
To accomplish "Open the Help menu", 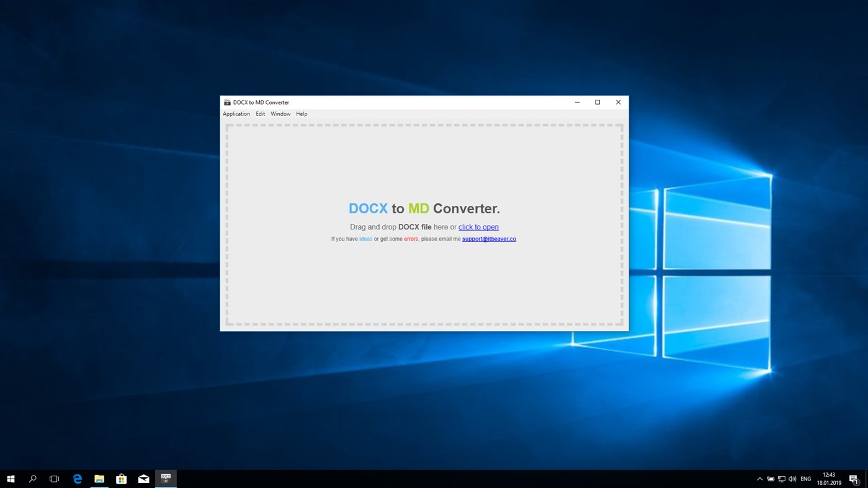I will [x=301, y=113].
